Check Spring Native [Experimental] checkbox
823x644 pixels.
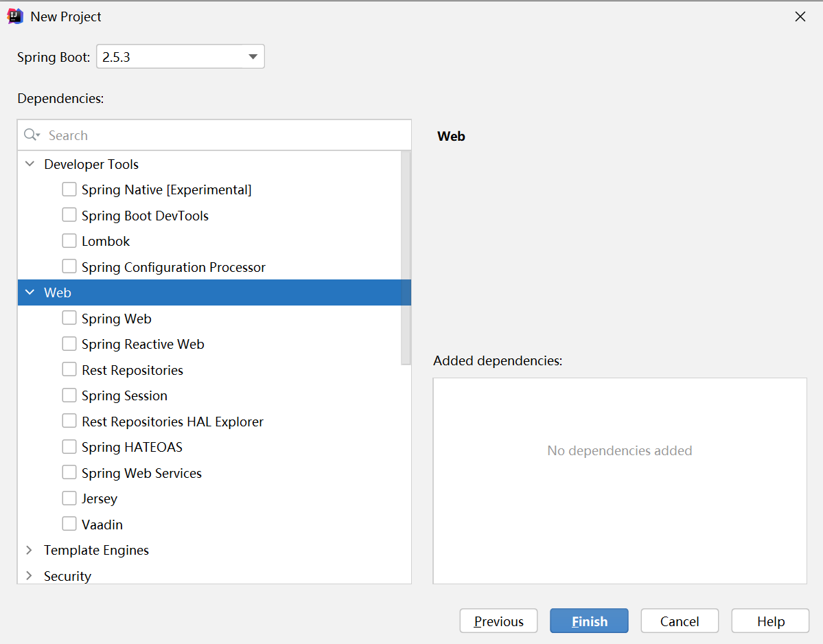[x=69, y=189]
